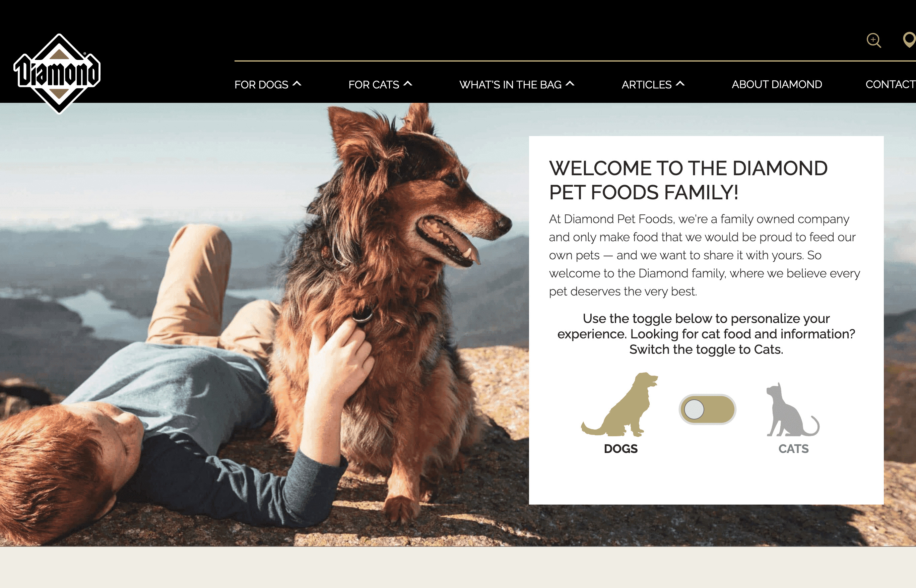
Task: Open the Contact link in navigation
Action: click(891, 84)
